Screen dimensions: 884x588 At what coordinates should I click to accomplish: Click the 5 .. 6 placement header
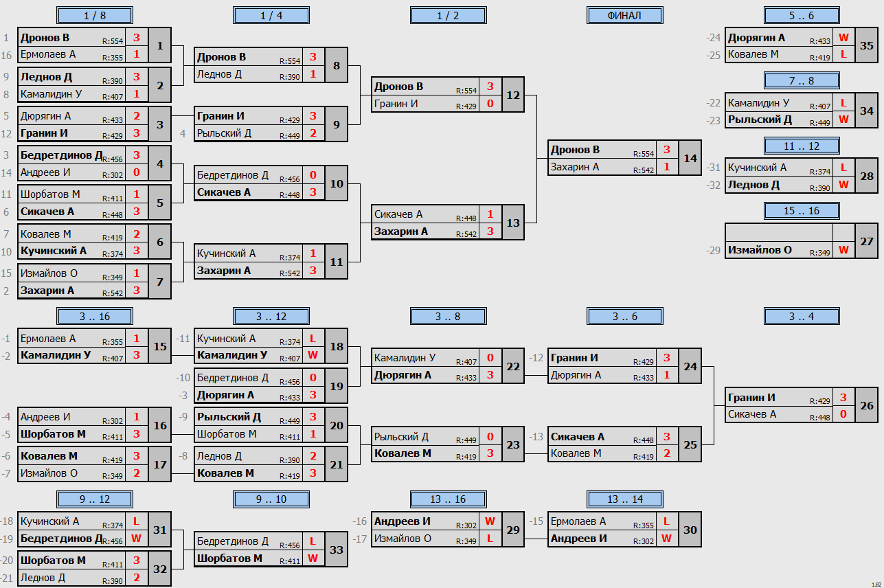coord(802,15)
